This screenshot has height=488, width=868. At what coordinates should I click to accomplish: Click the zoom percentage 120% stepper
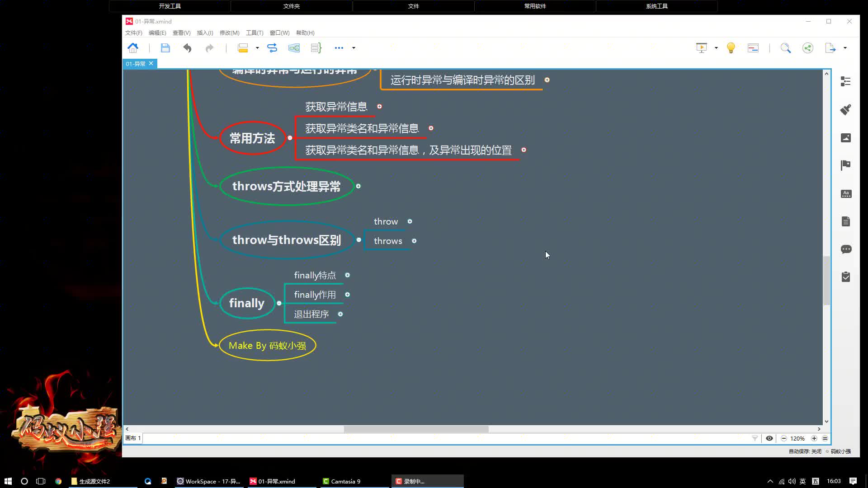pyautogui.click(x=798, y=438)
